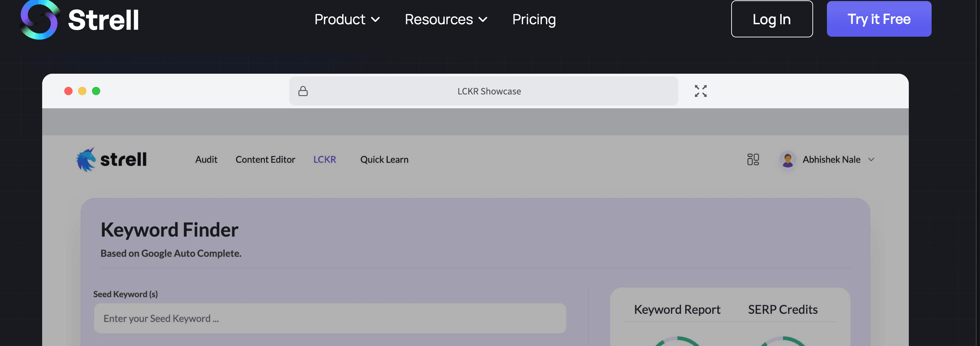The image size is (980, 346).
Task: Click Abhishek Nale's avatar picture
Action: tap(788, 159)
